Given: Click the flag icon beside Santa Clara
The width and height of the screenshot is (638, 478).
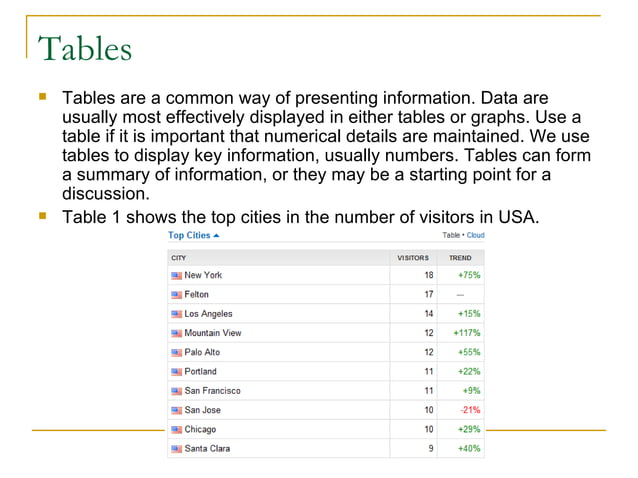Looking at the screenshot, I should (x=177, y=448).
